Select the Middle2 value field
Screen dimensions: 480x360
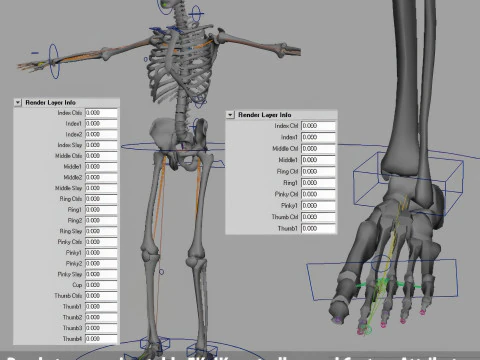click(x=101, y=177)
